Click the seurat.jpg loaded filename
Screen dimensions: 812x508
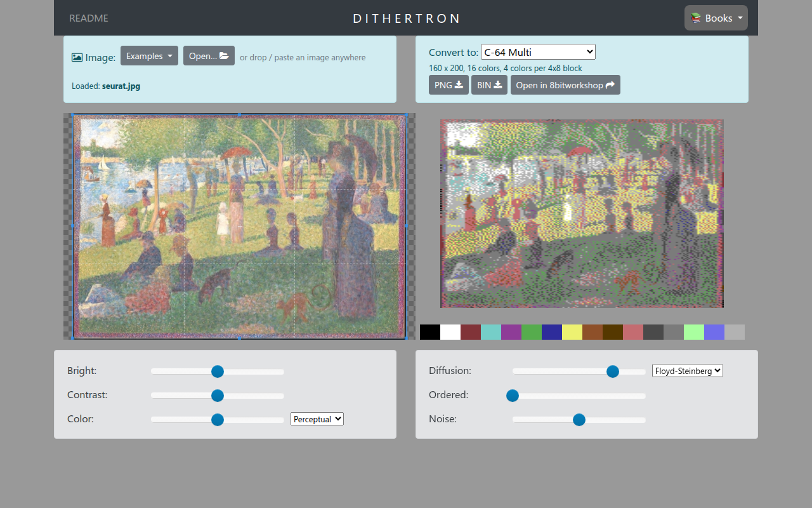(121, 86)
